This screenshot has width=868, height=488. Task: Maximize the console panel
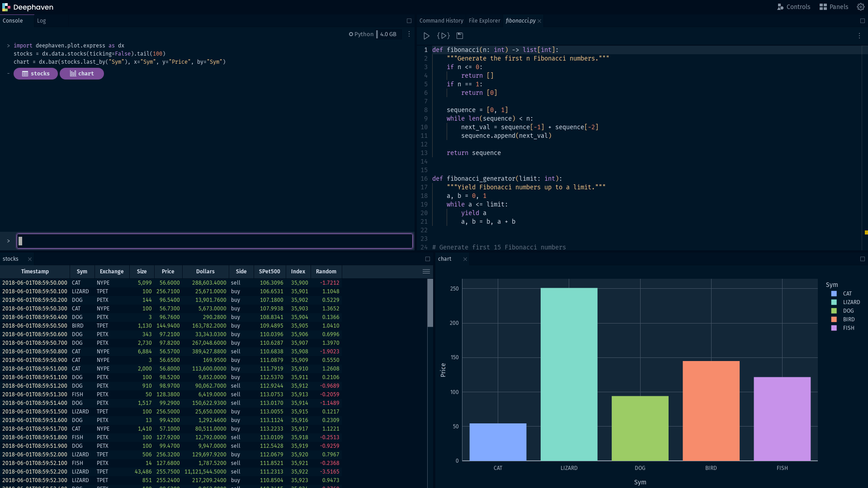click(409, 21)
